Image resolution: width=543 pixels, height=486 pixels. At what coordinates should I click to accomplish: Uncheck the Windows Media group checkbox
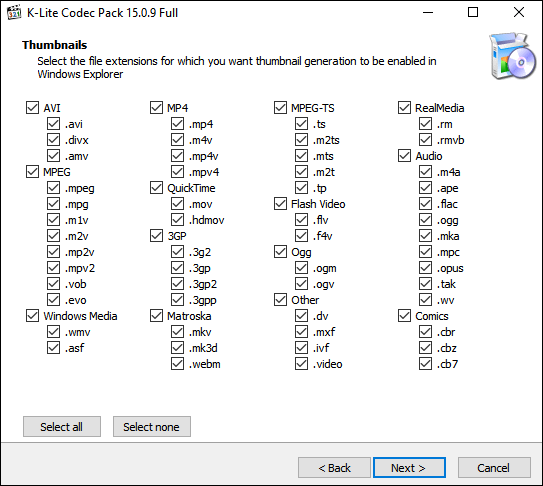[x=33, y=316]
